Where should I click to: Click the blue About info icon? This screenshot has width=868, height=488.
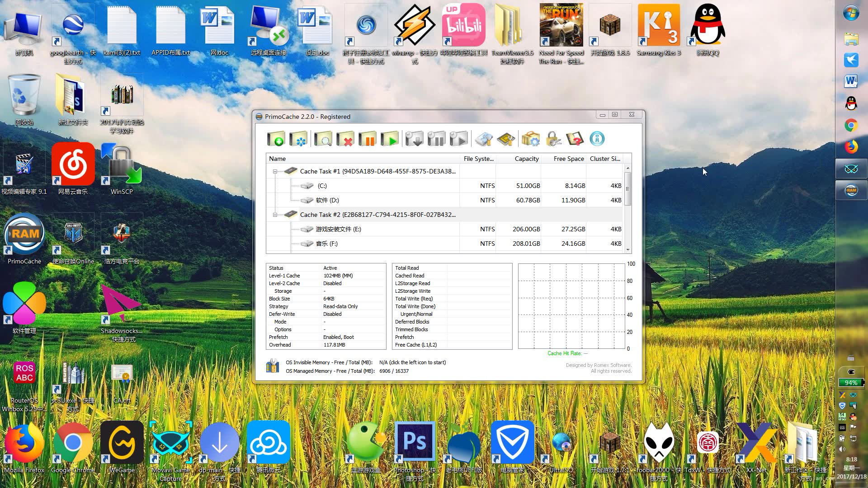click(x=597, y=139)
